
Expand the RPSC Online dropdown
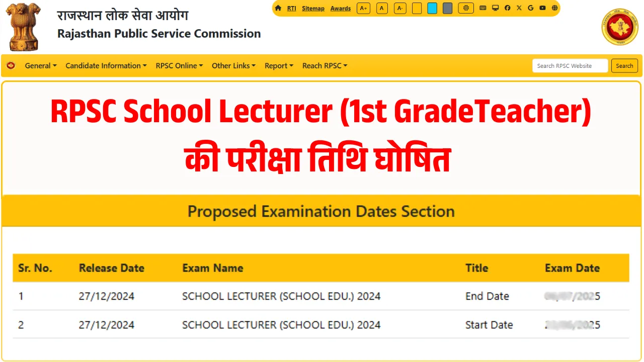pos(179,65)
